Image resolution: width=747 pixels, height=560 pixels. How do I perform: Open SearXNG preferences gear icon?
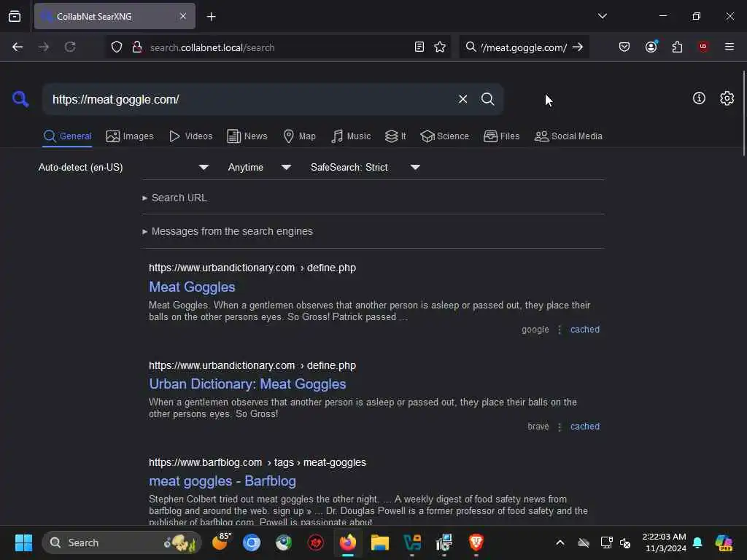(727, 98)
